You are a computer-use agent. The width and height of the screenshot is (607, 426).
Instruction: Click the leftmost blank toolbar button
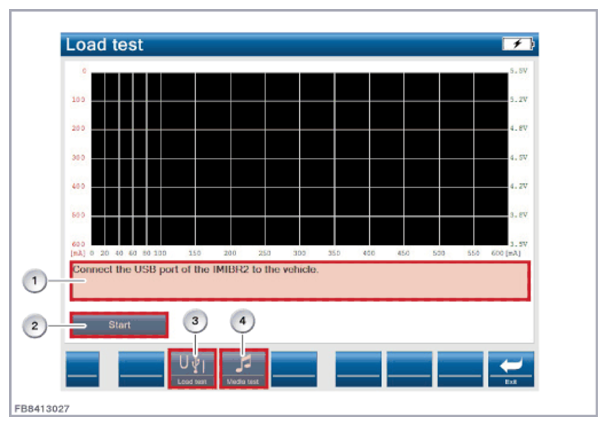tap(88, 369)
